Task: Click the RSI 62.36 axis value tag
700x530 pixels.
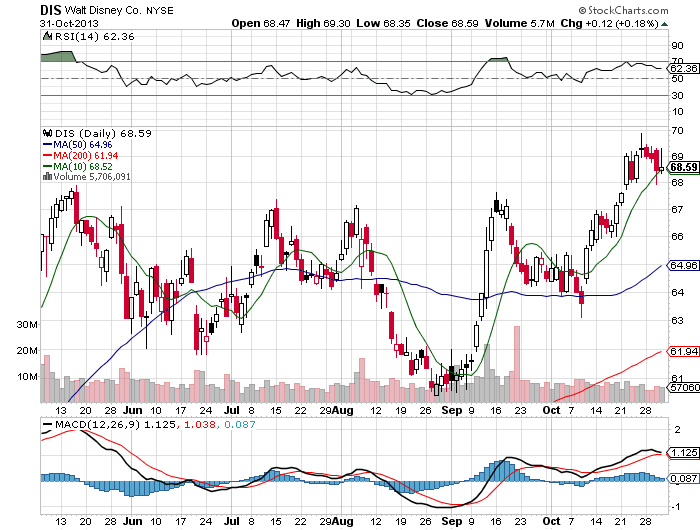Action: [683, 68]
